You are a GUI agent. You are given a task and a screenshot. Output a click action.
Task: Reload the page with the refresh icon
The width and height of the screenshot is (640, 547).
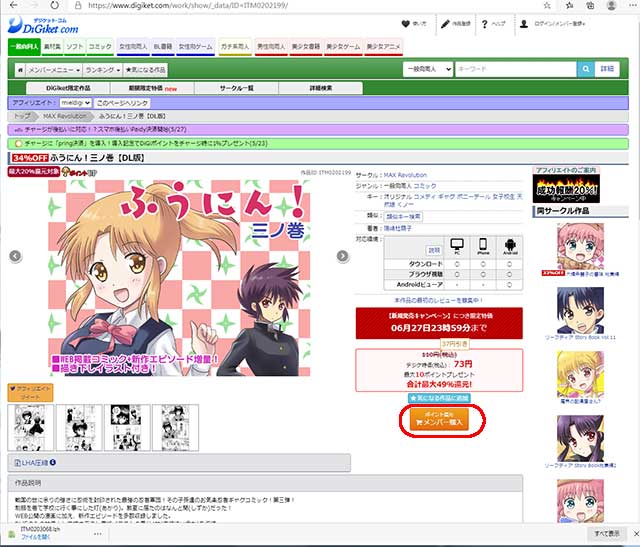click(x=54, y=5)
